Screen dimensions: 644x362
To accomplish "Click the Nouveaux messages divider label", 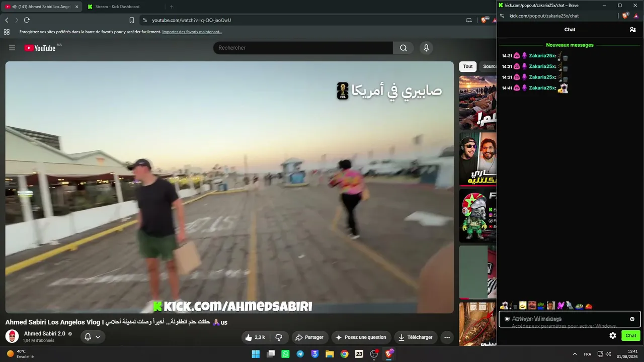I will [x=570, y=45].
